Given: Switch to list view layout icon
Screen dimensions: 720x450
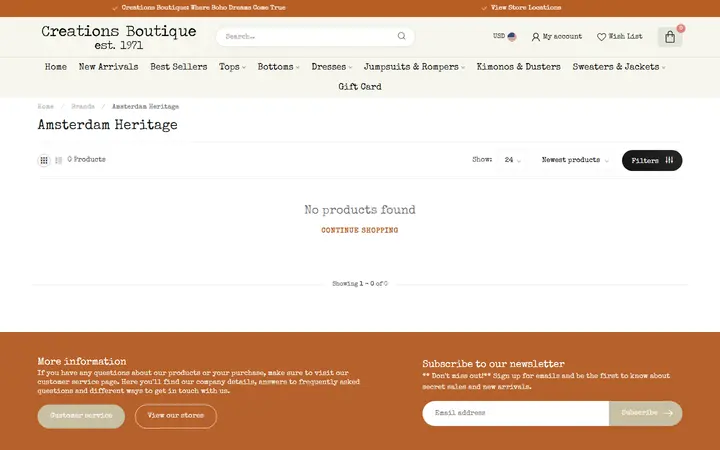Looking at the screenshot, I should [x=58, y=160].
